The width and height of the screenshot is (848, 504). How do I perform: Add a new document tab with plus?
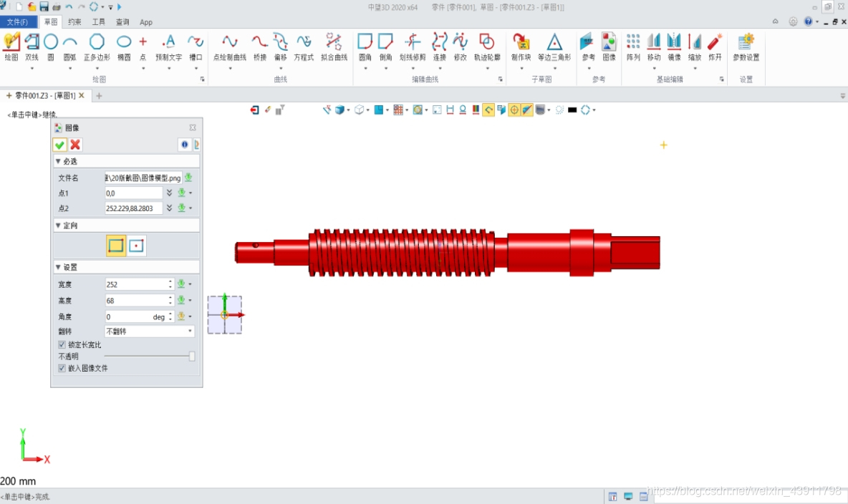[x=99, y=96]
